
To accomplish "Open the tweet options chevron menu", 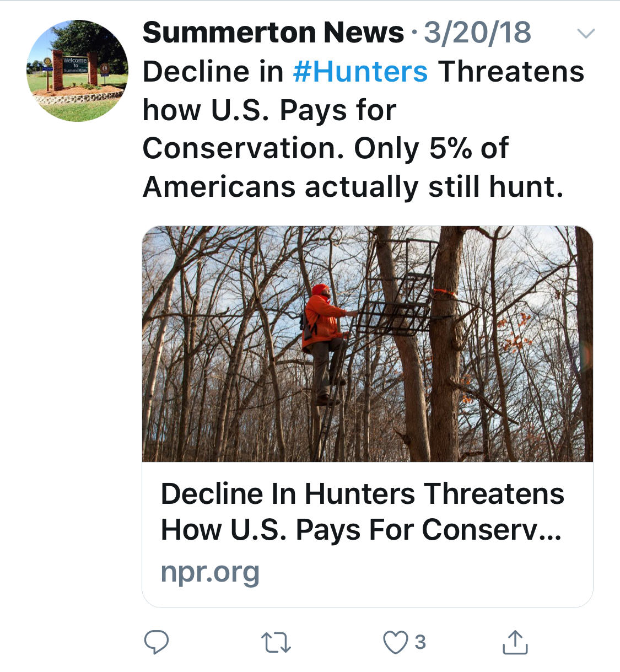I will [x=585, y=34].
